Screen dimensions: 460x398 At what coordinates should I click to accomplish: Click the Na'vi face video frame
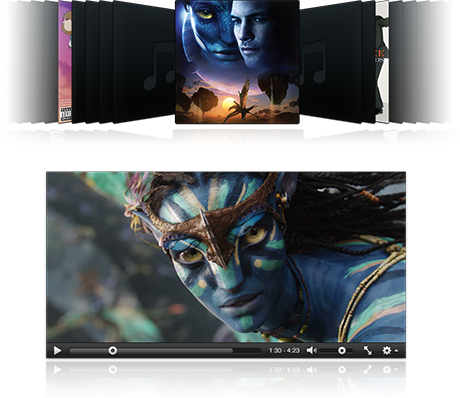pyautogui.click(x=226, y=257)
